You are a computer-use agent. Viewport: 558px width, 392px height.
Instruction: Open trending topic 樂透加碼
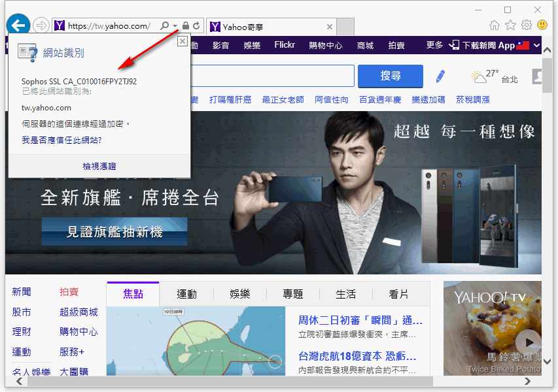click(x=428, y=99)
